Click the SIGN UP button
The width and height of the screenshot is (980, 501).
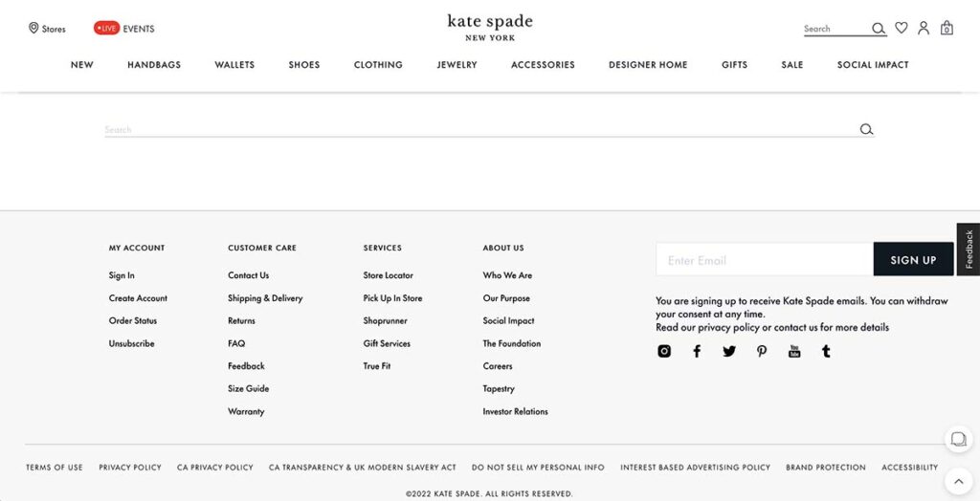point(913,259)
